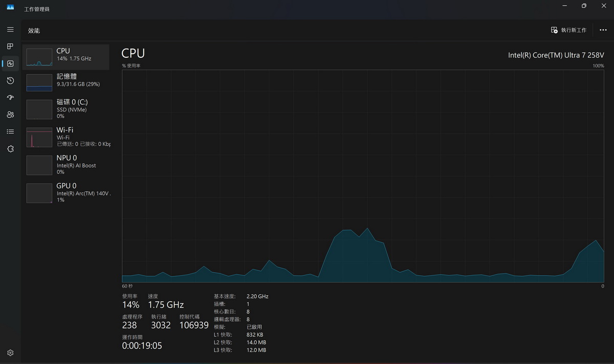This screenshot has width=614, height=364.
Task: Open the three-dot more options menu
Action: 603,30
